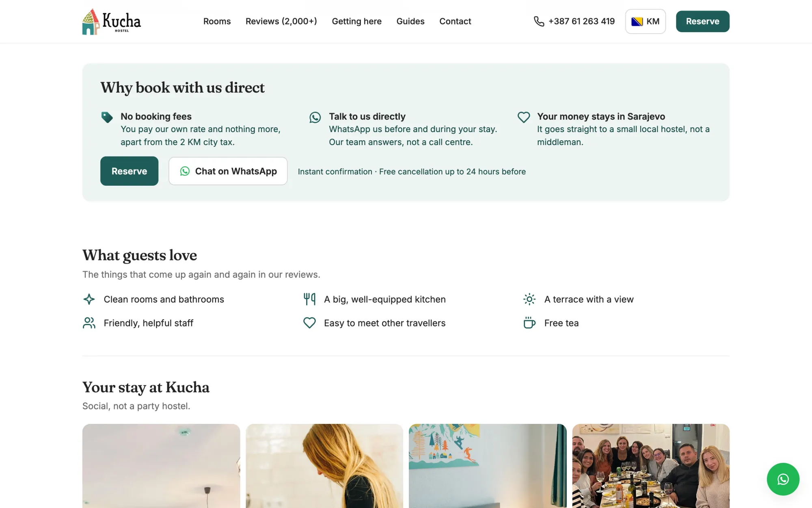Go to Reviews (2,000+) page
The height and width of the screenshot is (508, 812).
pos(281,22)
